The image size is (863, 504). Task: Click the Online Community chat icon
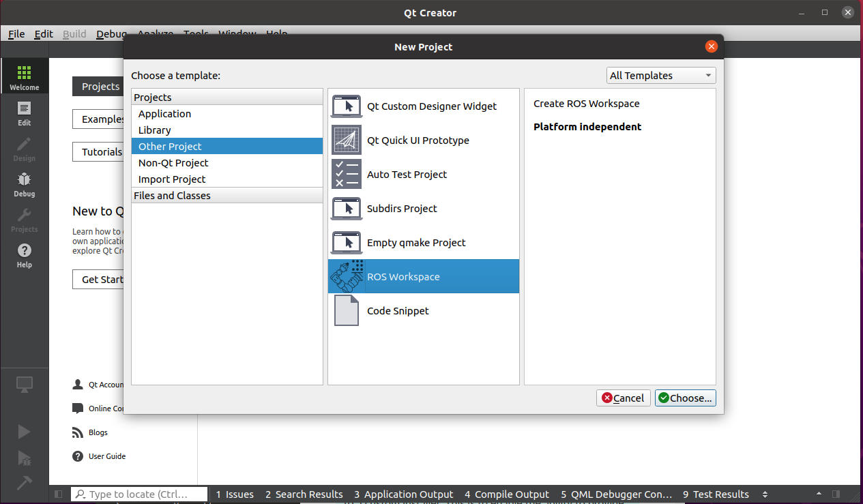coord(77,409)
